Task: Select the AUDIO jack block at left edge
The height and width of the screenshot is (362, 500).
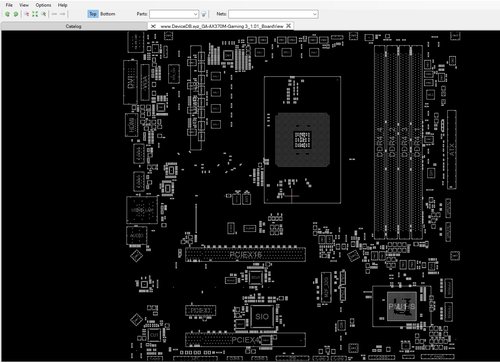Action: click(x=137, y=235)
